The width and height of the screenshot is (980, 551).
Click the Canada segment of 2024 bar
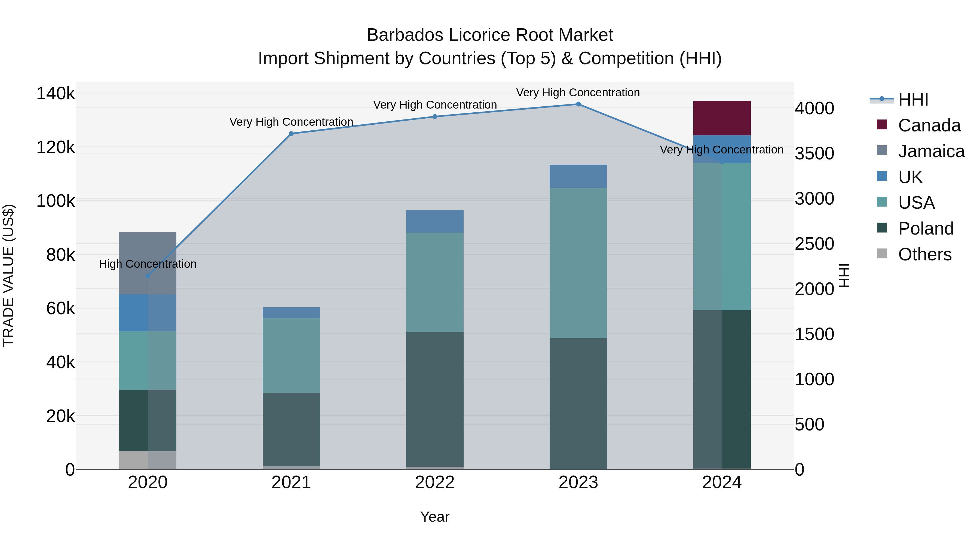(722, 118)
